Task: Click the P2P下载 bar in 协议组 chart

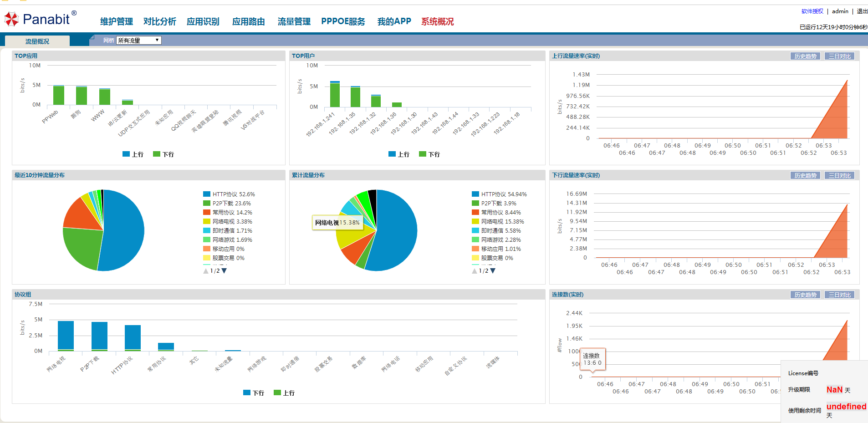Action: click(x=99, y=336)
